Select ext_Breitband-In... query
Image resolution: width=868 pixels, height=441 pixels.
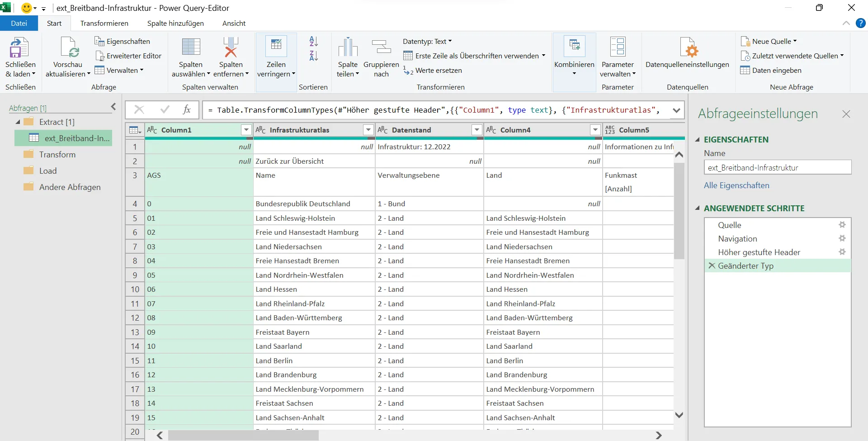(x=63, y=138)
